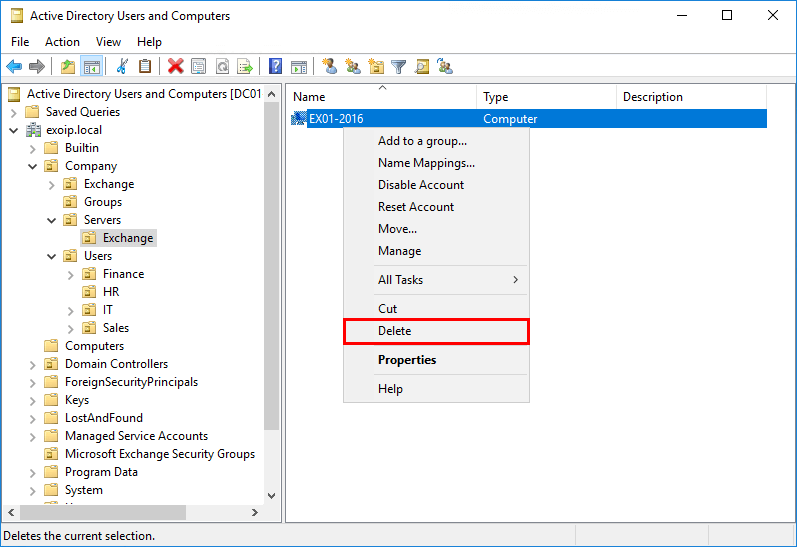Click the blue Back arrow in toolbar
797x547 pixels.
pyautogui.click(x=14, y=66)
